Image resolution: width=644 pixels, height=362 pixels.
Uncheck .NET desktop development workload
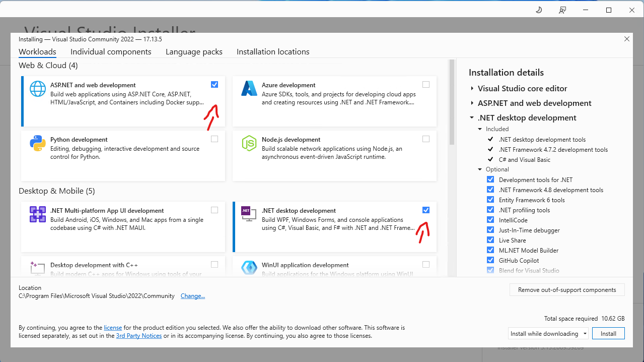(x=426, y=210)
